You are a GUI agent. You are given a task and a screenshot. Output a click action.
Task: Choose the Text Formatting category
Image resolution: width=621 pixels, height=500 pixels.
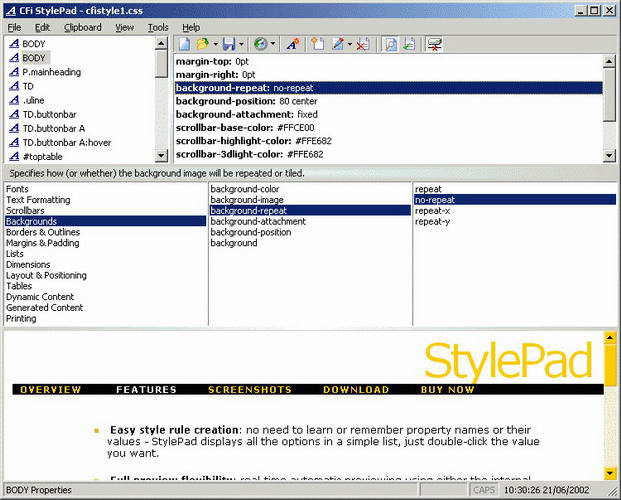(38, 200)
